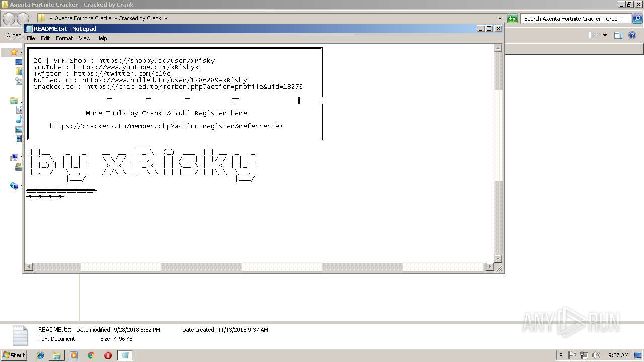Maximize the README.txt Notepad window
The image size is (644, 362).
pos(489,29)
